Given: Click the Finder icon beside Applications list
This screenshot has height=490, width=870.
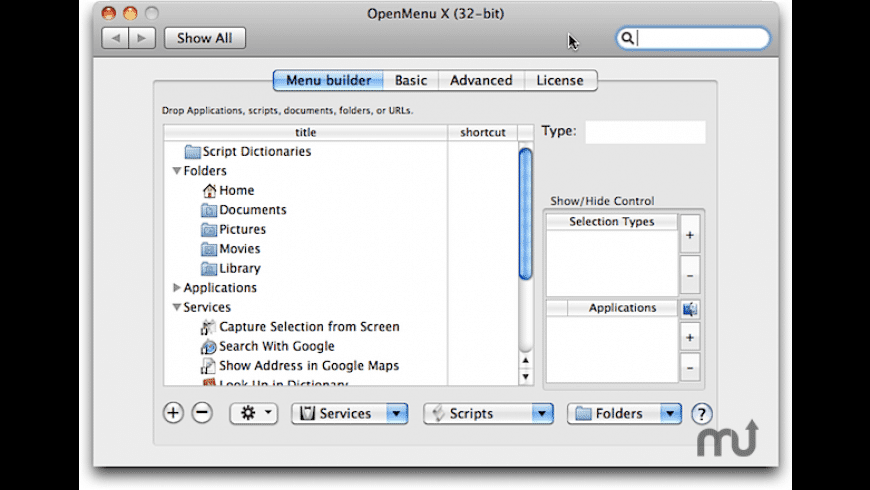Looking at the screenshot, I should pos(690,309).
